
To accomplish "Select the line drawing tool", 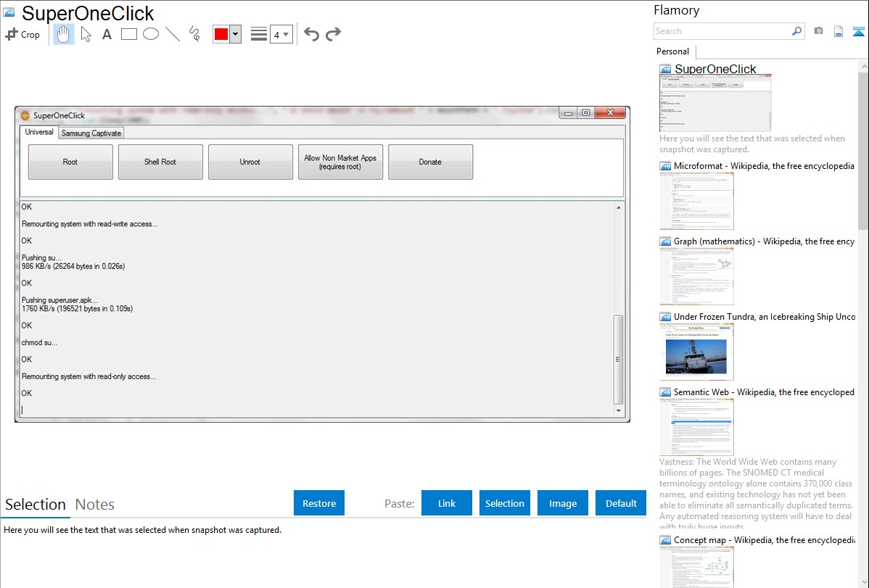I will pos(173,34).
